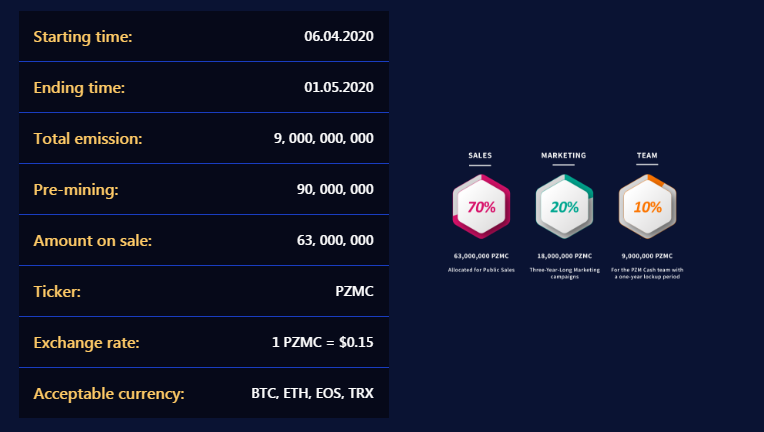Click the Amount on sale value
Screen dimensions: 764x432
click(335, 240)
